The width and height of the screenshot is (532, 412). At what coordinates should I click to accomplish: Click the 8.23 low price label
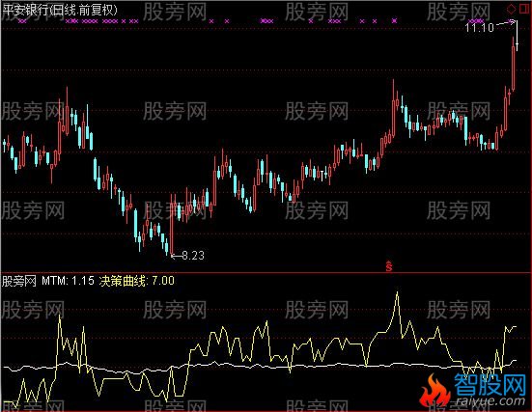pyautogui.click(x=193, y=255)
